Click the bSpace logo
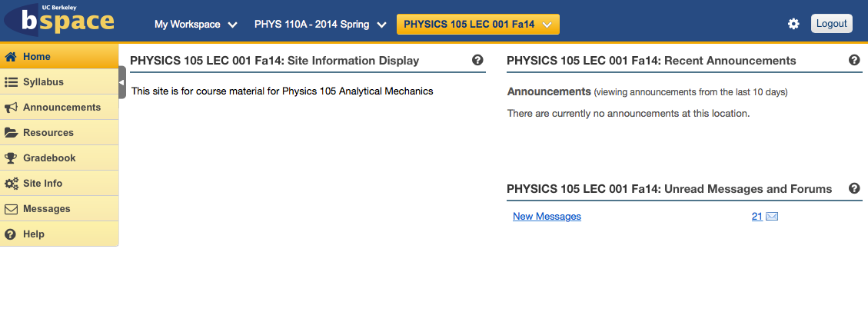Image resolution: width=868 pixels, height=325 pixels. coord(58,21)
